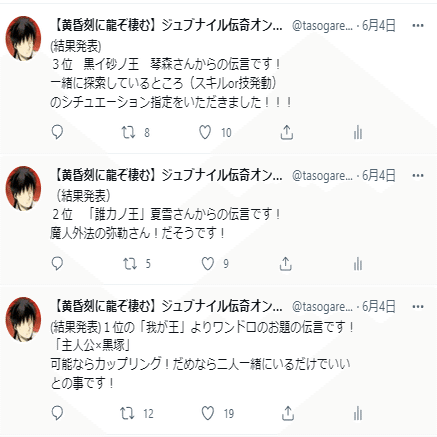
Task: Open more options on 1位 tweet
Action: [x=418, y=306]
